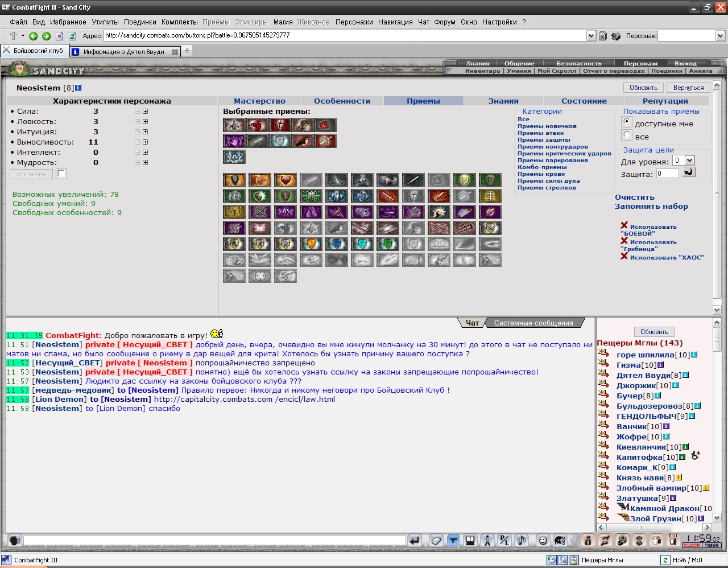
Task: Go back with the green back arrow
Action: pos(33,36)
